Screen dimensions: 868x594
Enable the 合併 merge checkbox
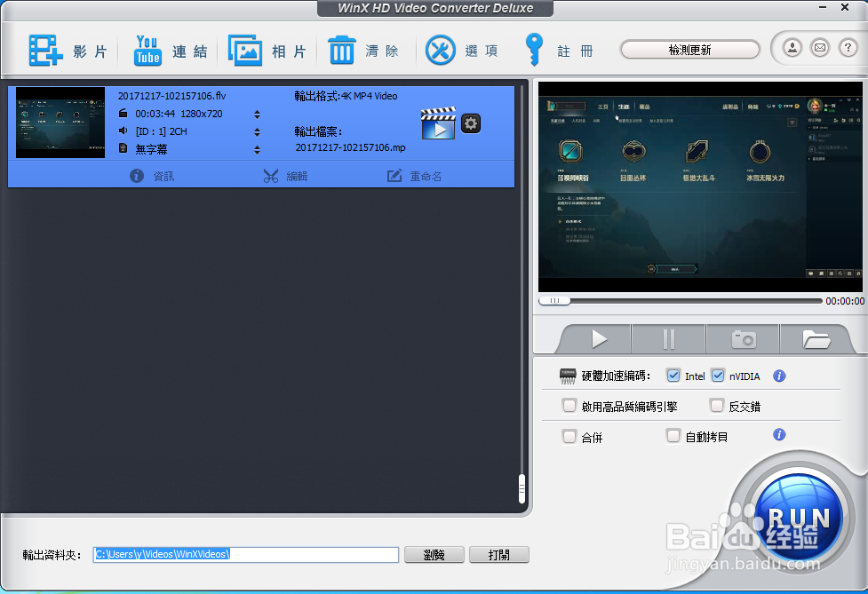(569, 437)
